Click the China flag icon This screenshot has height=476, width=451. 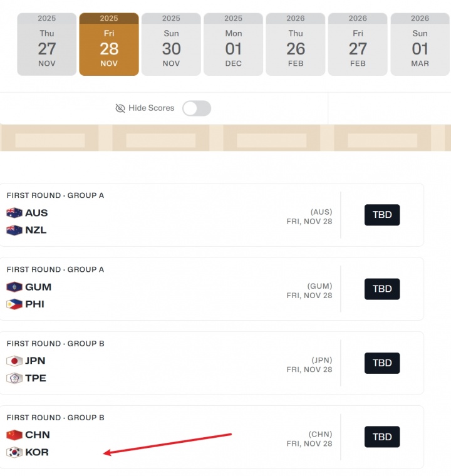(x=14, y=435)
